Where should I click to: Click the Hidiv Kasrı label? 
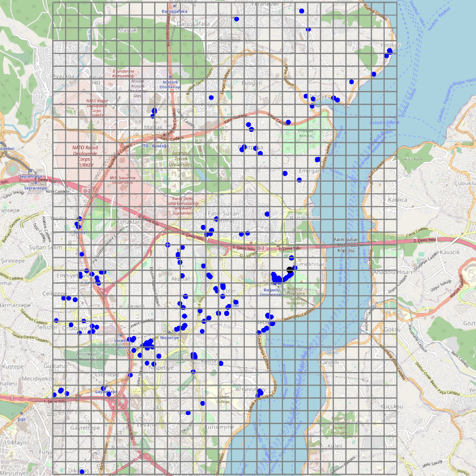point(413,159)
